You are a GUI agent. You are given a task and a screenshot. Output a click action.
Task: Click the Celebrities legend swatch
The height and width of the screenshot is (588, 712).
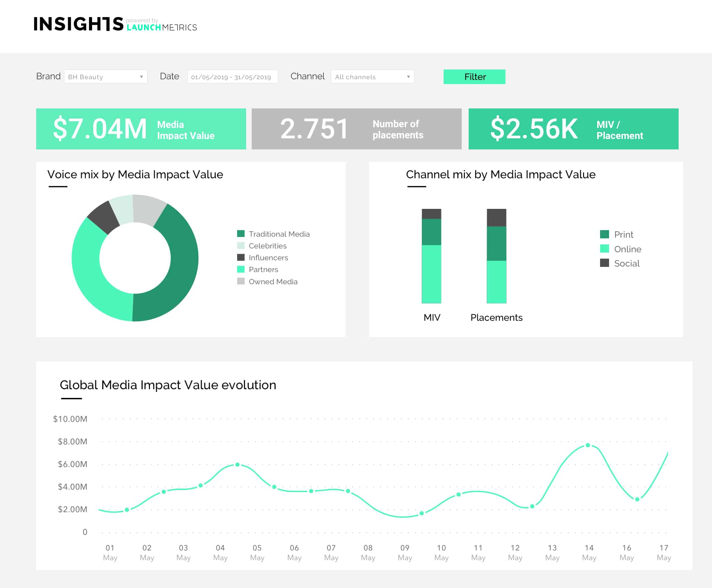pyautogui.click(x=241, y=246)
